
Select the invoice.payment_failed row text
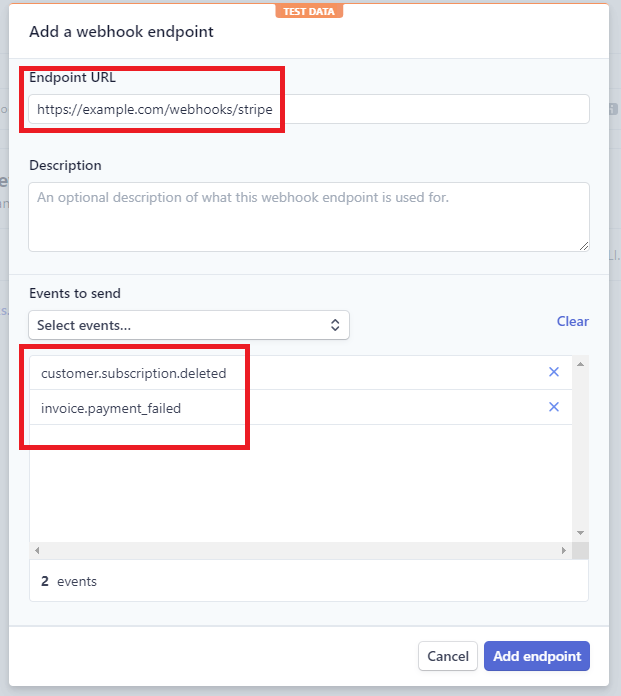click(111, 408)
